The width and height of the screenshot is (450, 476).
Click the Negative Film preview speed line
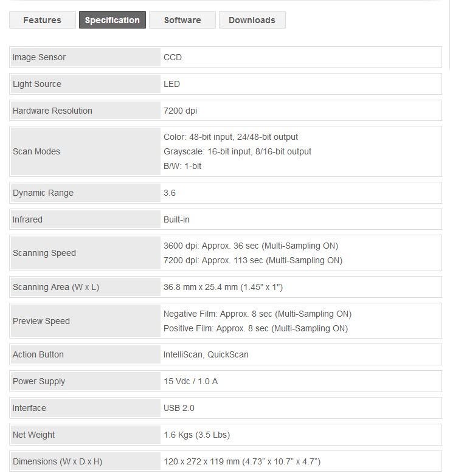(257, 314)
